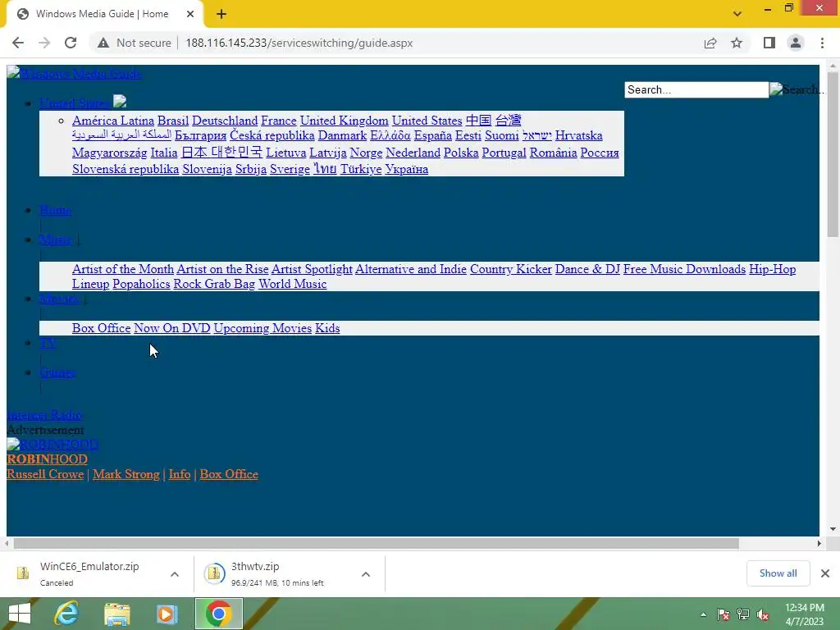Open América Latina link
This screenshot has height=630, width=840.
(x=113, y=121)
